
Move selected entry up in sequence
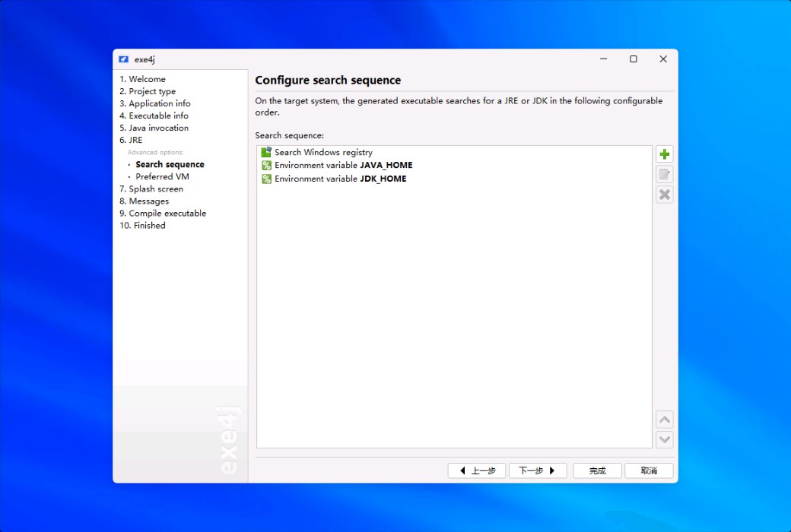(665, 420)
